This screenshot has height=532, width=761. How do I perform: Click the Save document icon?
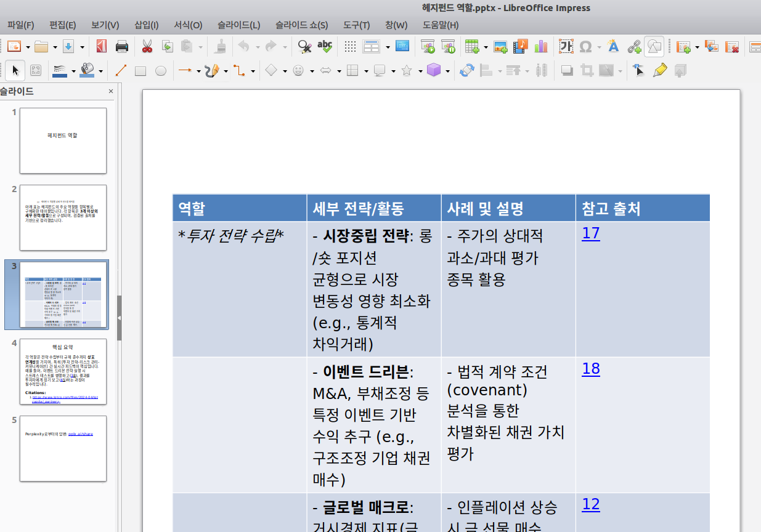coord(68,46)
